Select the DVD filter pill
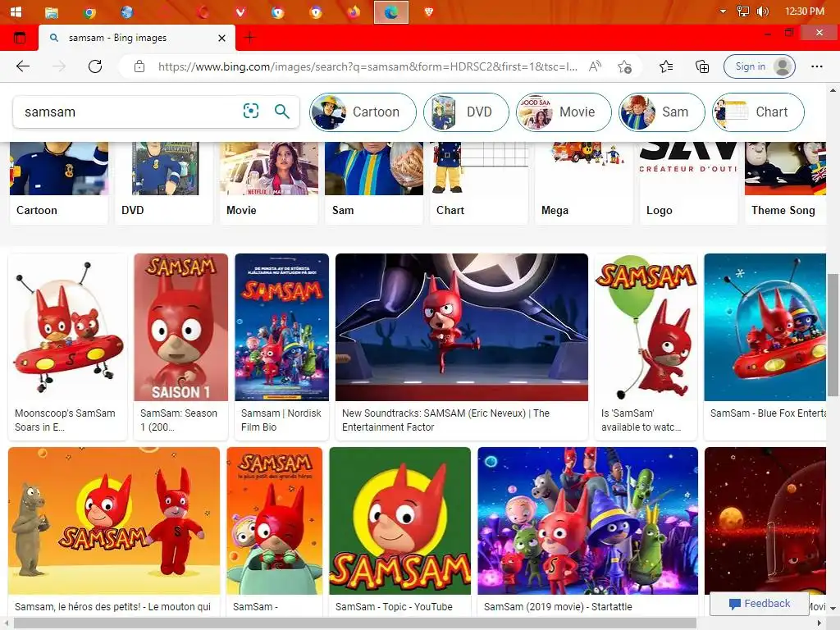 tap(466, 112)
